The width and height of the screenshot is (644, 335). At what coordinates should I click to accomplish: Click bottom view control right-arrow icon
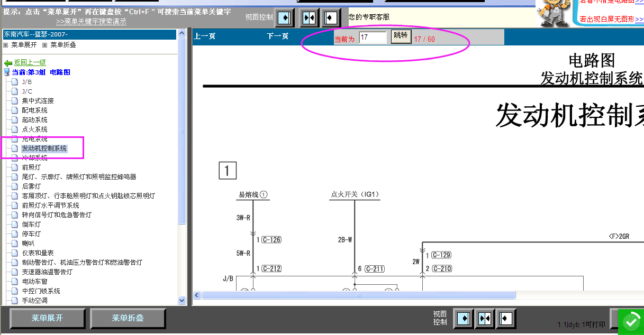coord(462,319)
